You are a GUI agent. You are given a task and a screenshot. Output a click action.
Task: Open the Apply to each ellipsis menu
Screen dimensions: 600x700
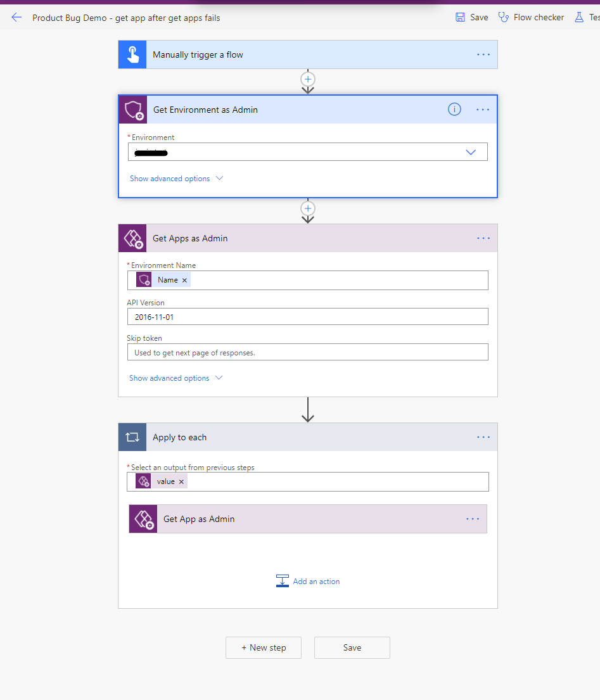click(483, 437)
